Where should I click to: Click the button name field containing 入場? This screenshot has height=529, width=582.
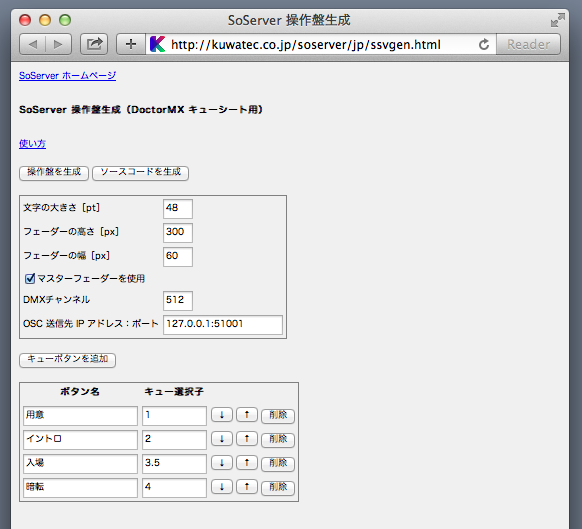(x=80, y=464)
